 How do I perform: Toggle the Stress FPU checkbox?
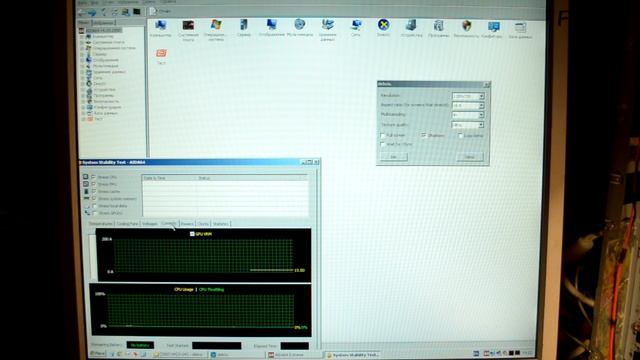[x=94, y=184]
